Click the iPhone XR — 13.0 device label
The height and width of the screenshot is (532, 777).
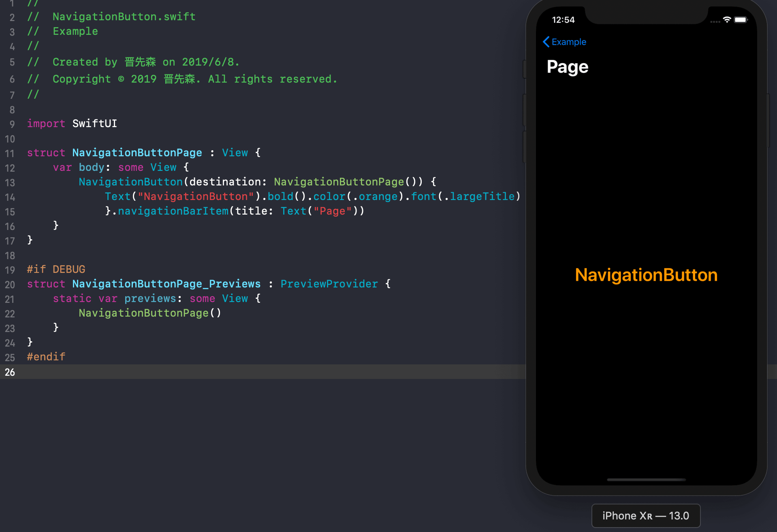pos(645,515)
